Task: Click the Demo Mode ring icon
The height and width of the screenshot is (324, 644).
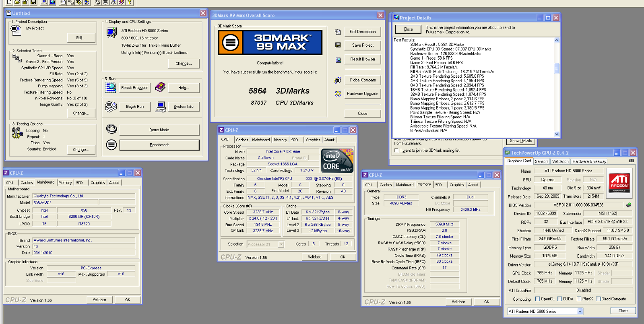Action: (x=111, y=129)
